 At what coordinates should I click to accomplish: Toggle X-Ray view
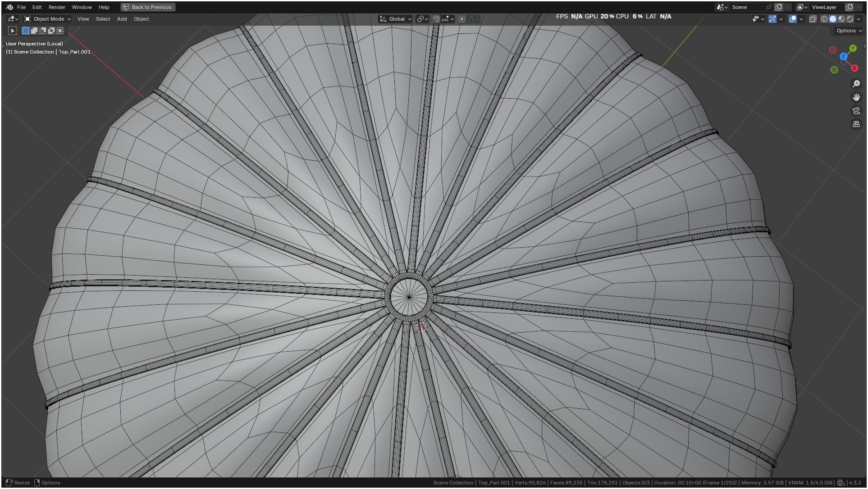[x=813, y=19]
